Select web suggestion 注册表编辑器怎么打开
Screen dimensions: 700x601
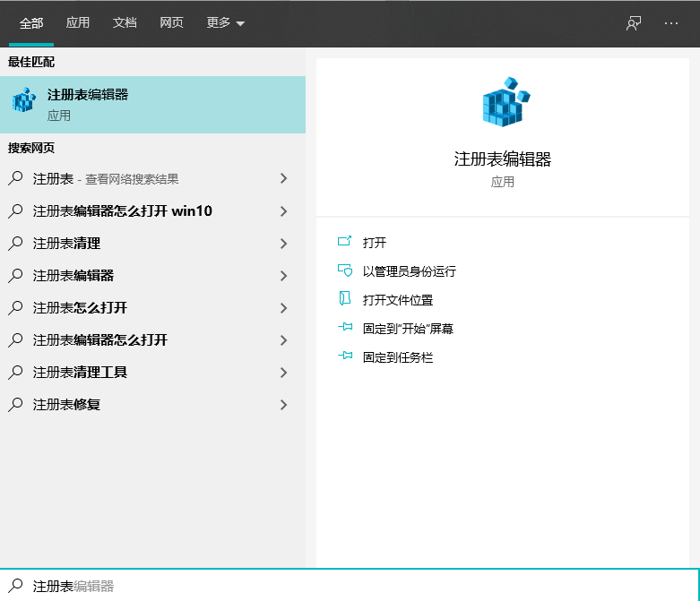[100, 340]
